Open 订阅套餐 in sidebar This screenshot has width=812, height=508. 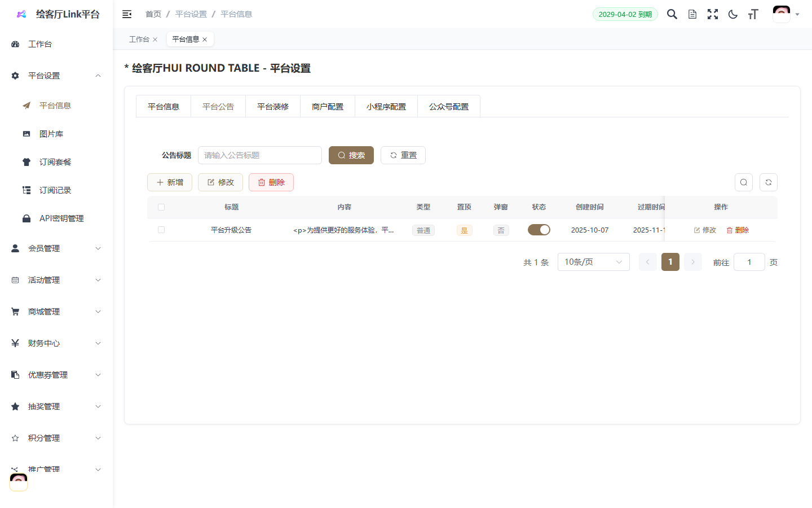point(56,162)
